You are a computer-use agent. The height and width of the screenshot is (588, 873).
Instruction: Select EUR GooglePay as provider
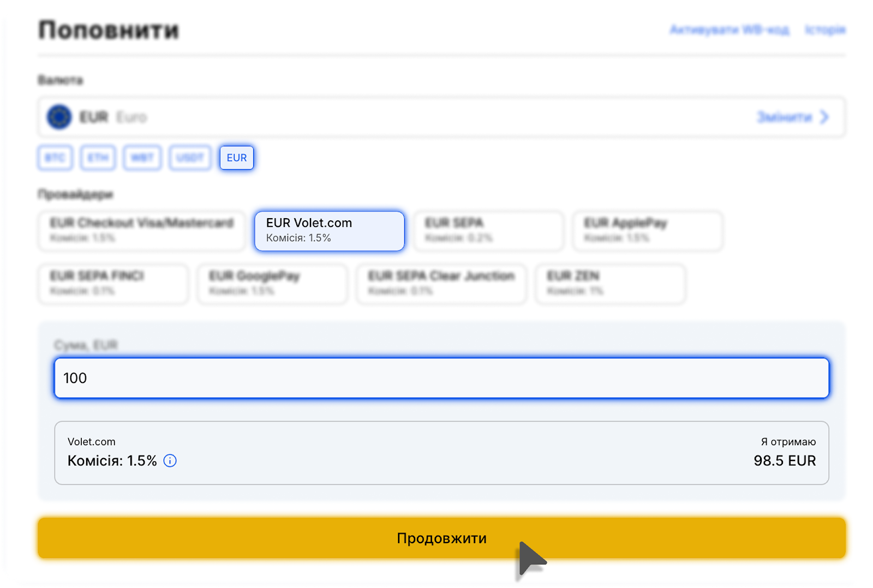[x=272, y=284]
